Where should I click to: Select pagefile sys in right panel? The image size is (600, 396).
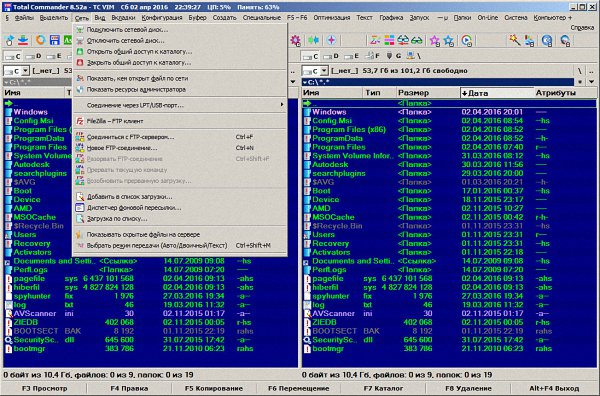pos(449,279)
